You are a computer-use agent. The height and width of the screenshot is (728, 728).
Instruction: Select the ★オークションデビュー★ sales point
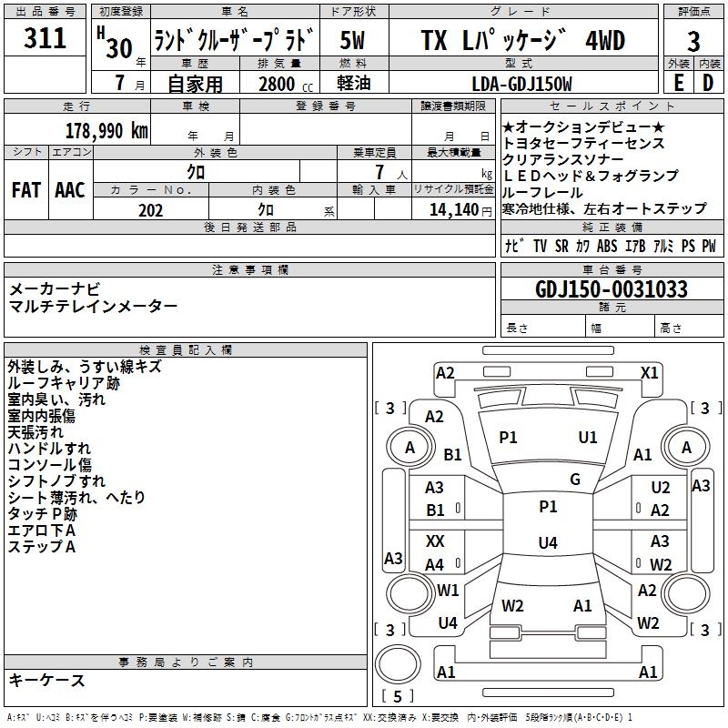click(x=583, y=126)
